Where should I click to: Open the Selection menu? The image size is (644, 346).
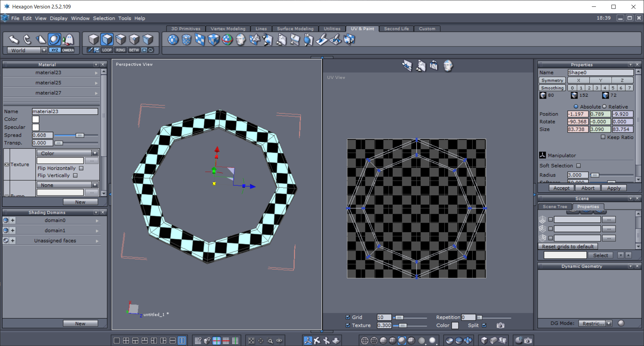(x=104, y=18)
